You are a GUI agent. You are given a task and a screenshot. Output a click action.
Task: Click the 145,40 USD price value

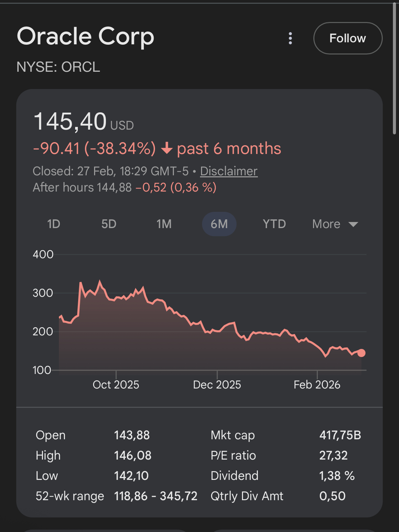[70, 121]
